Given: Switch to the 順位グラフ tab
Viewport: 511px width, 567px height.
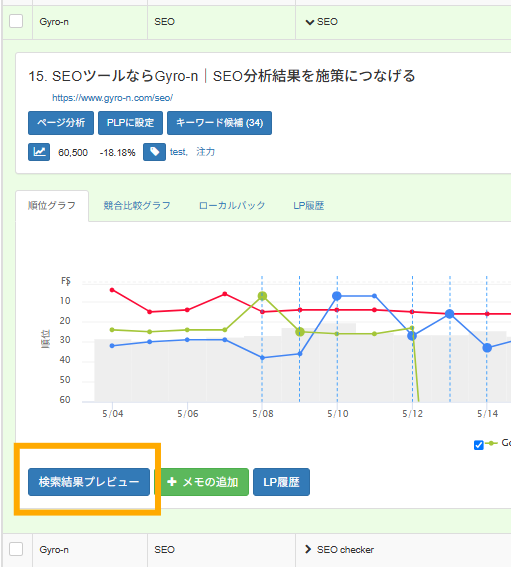Looking at the screenshot, I should (x=52, y=205).
